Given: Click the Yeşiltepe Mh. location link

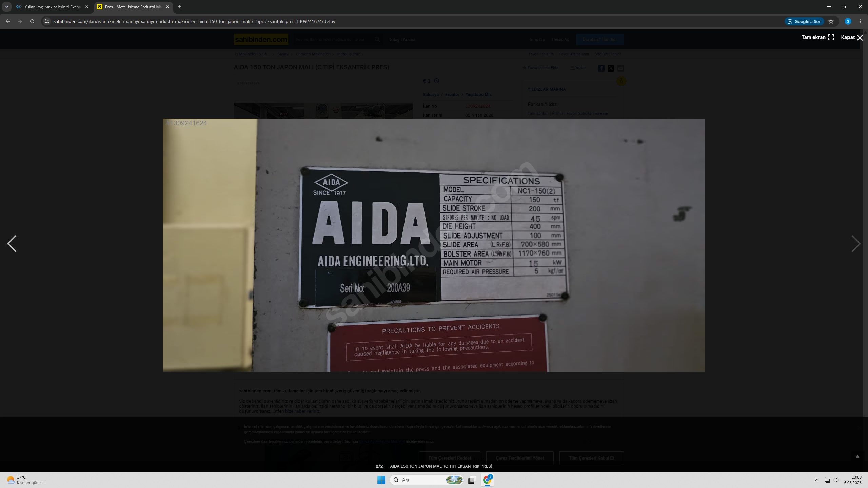Looking at the screenshot, I should tap(478, 95).
